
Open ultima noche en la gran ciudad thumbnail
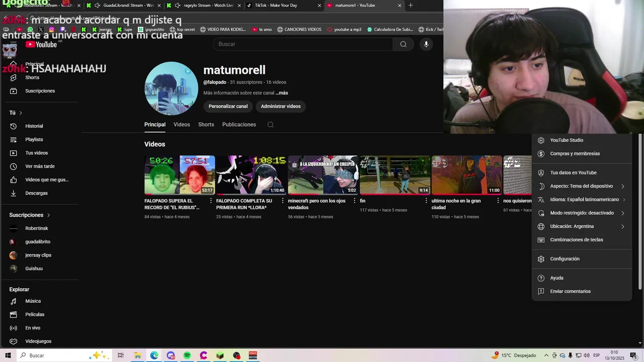point(466,175)
